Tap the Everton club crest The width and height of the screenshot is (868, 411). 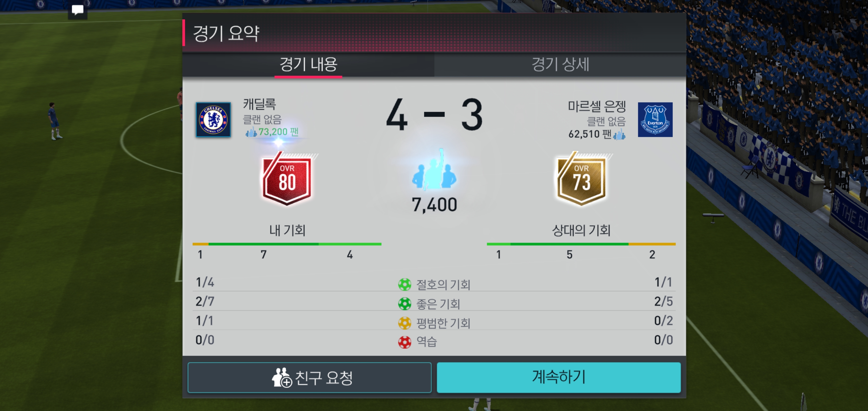[655, 120]
